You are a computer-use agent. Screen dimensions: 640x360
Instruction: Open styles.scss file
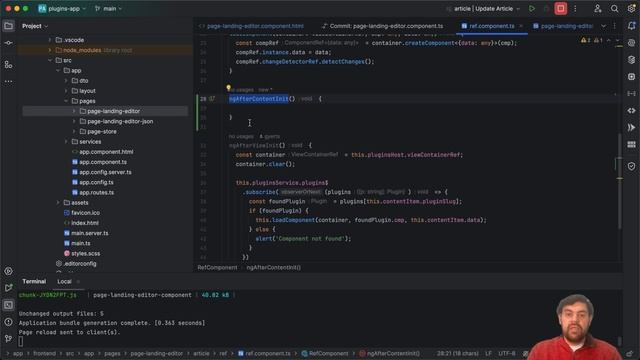[x=85, y=253]
